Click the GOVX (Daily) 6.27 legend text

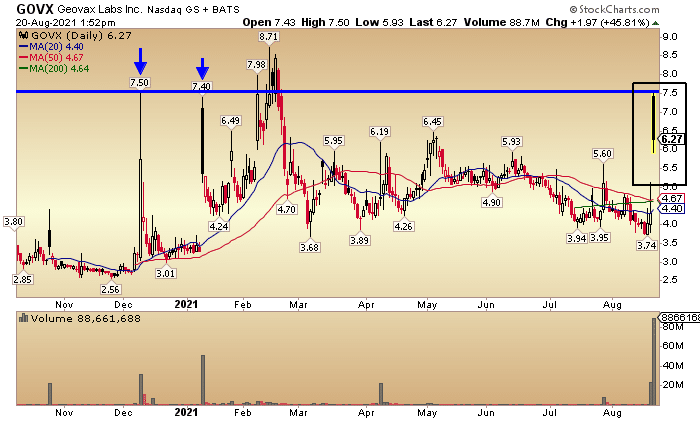coord(81,36)
